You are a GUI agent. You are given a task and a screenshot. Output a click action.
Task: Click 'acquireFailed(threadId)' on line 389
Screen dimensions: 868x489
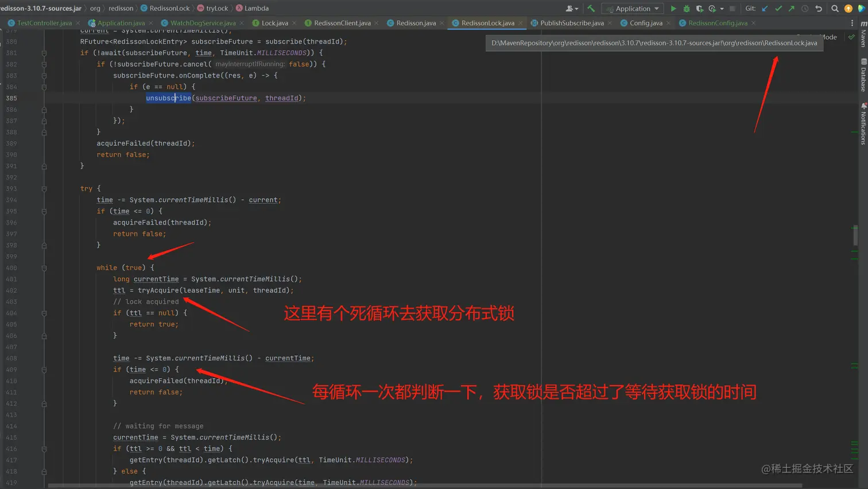(144, 143)
